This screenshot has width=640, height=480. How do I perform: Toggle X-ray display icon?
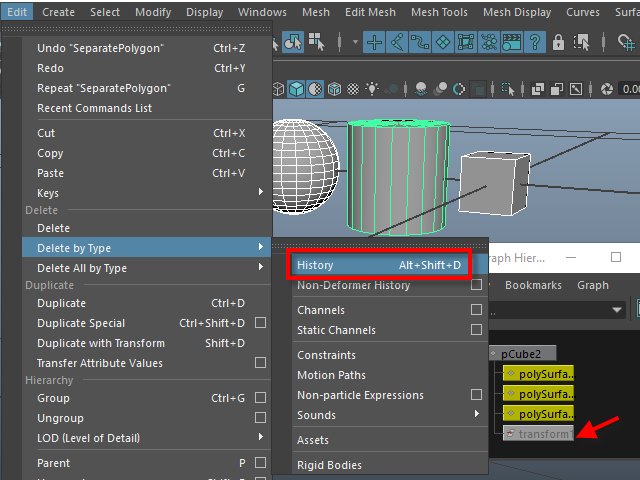coord(538,89)
